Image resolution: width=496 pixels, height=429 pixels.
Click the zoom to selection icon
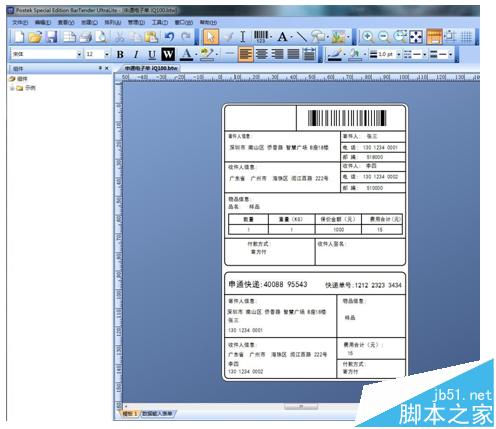coord(400,37)
